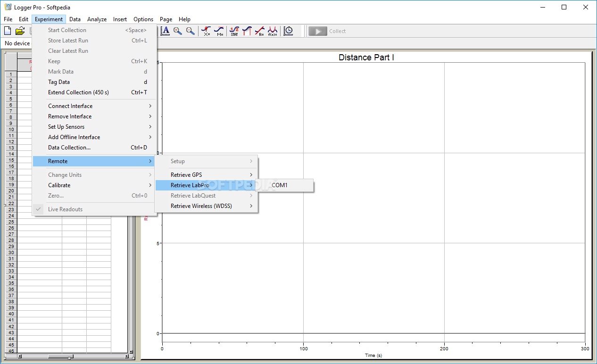Click the Linear Fit (R=) icon
This screenshot has width=597, height=364.
click(x=260, y=31)
